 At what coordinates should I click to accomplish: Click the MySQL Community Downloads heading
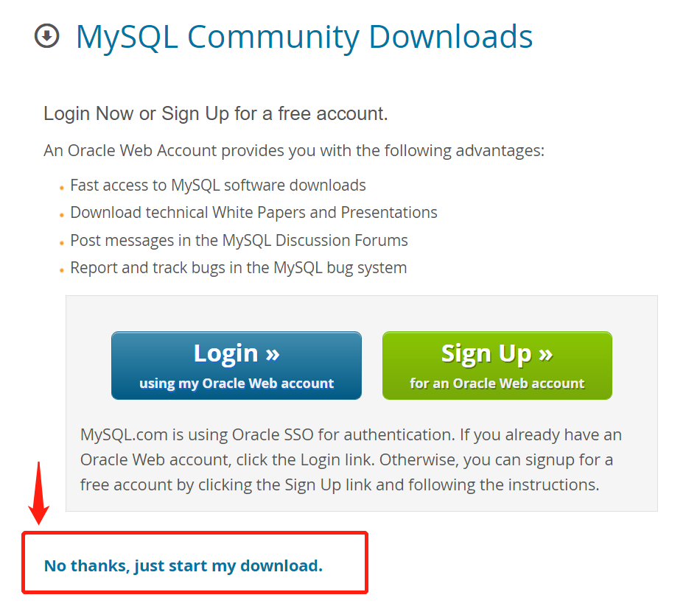pos(304,37)
